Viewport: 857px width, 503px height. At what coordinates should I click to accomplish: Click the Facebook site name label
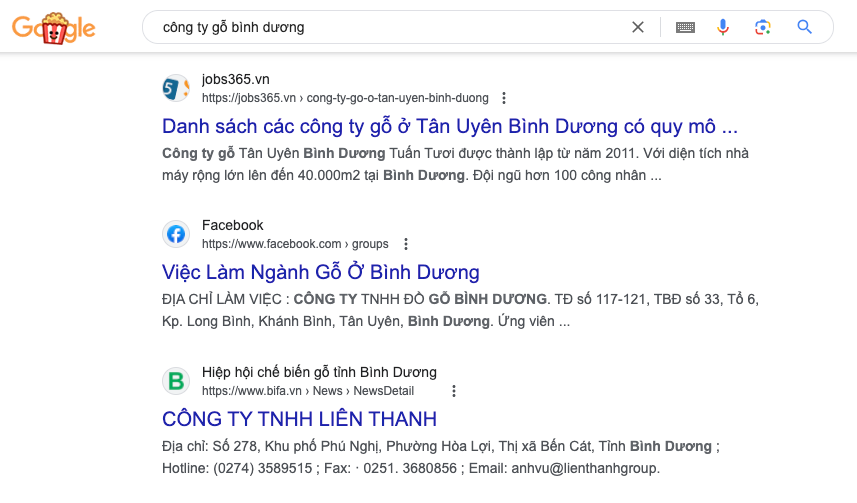pyautogui.click(x=232, y=225)
